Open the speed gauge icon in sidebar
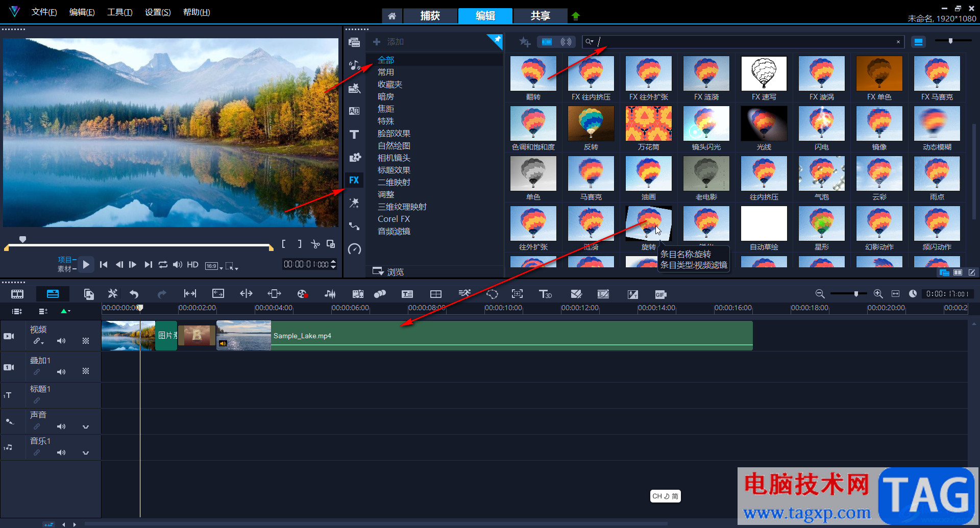This screenshot has width=980, height=528. (x=354, y=249)
